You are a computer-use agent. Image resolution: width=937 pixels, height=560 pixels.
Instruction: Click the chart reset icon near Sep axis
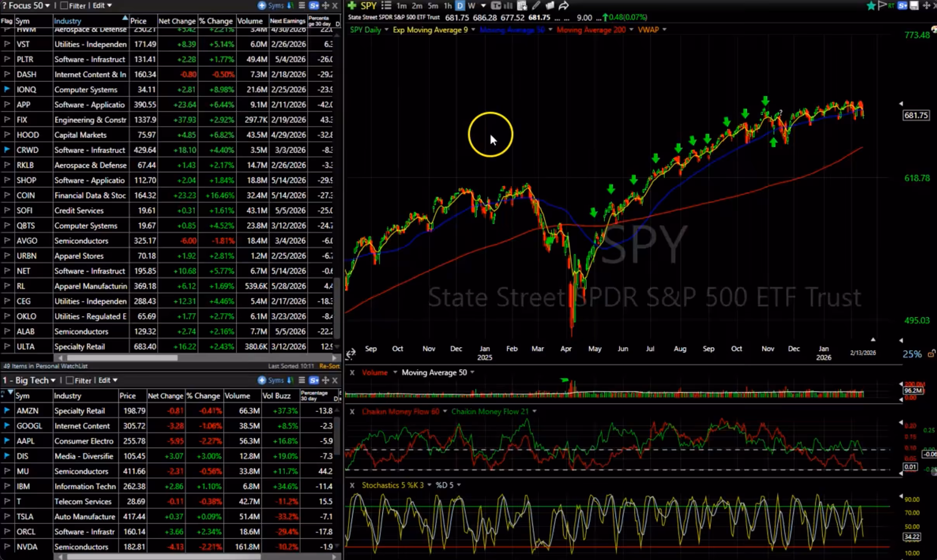click(351, 353)
